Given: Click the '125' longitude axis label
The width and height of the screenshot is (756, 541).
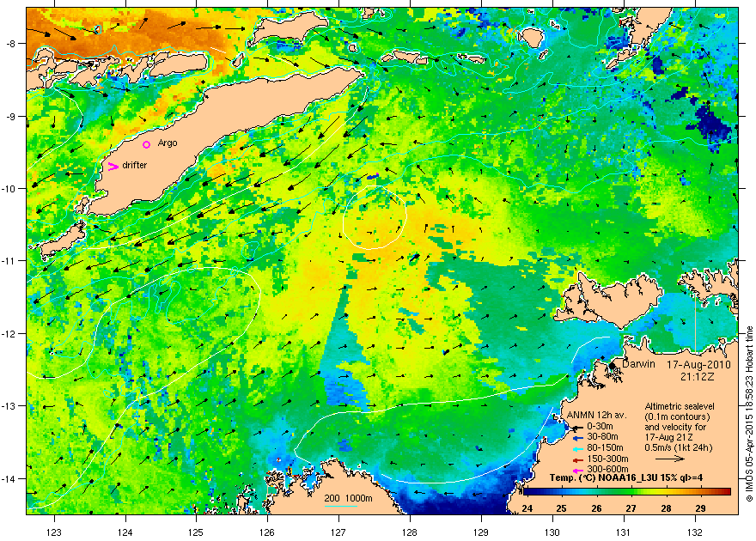Looking at the screenshot, I should pos(196,532).
